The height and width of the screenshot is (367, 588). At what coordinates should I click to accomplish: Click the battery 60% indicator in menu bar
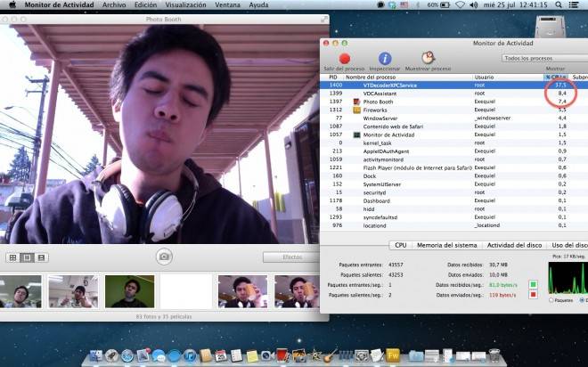coord(438,4)
